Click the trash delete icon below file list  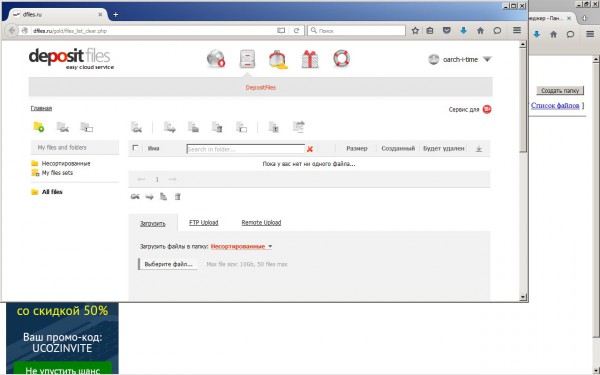click(178, 197)
